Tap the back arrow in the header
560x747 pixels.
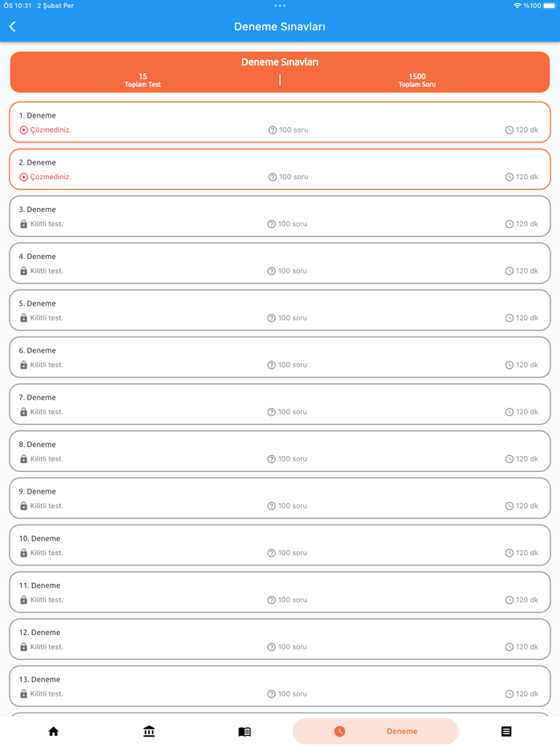(x=13, y=26)
